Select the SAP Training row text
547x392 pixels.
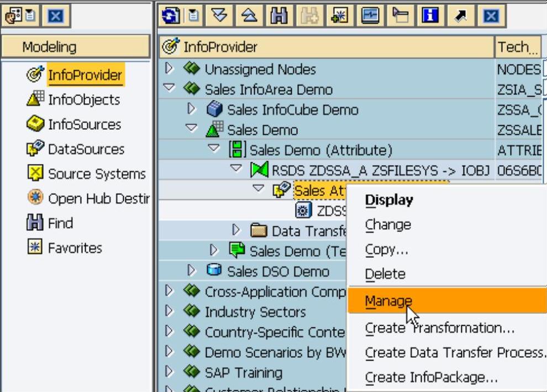(x=244, y=373)
